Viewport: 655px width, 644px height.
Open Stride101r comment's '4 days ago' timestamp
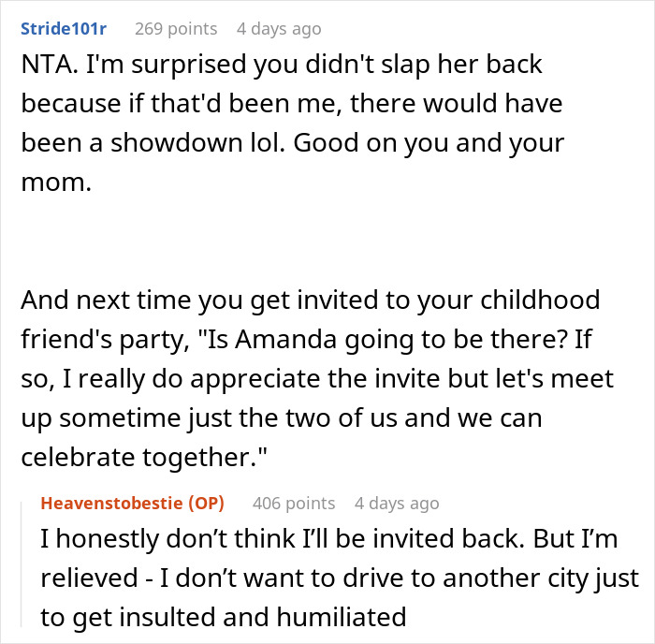(x=279, y=29)
